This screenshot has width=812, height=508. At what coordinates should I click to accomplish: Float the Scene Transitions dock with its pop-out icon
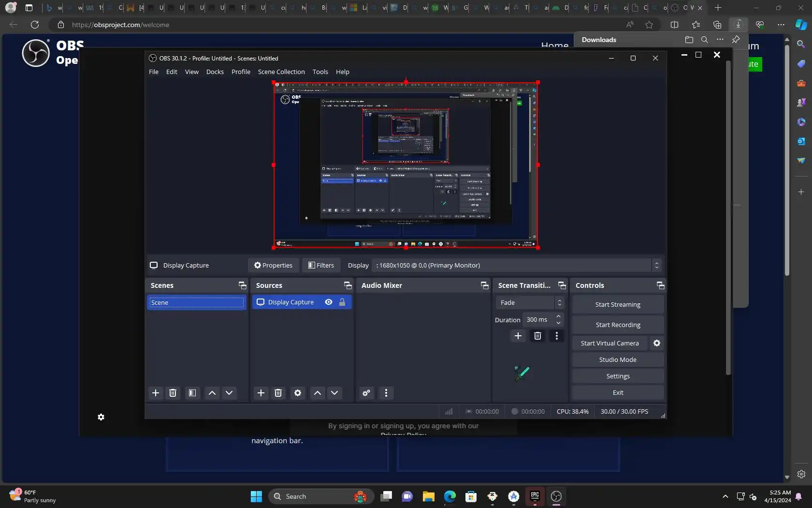(x=562, y=285)
